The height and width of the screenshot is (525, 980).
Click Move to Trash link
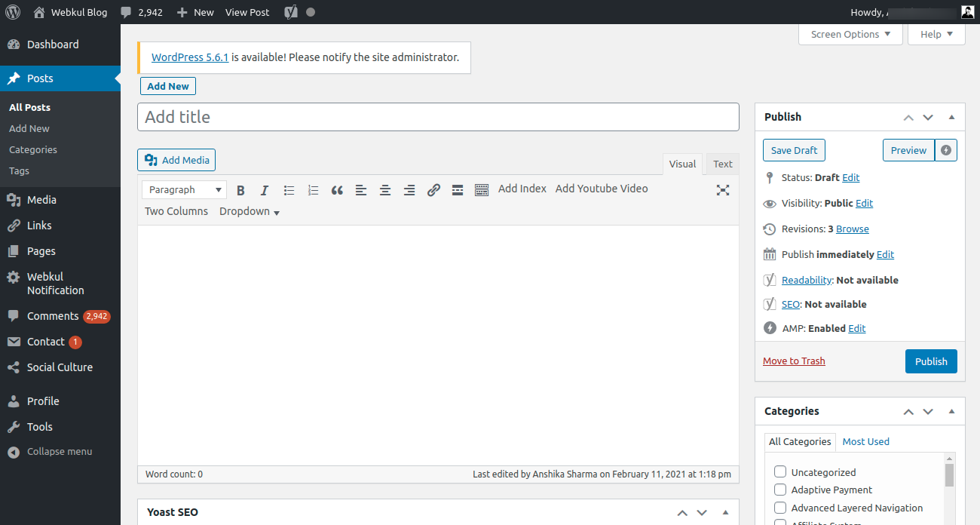click(794, 361)
